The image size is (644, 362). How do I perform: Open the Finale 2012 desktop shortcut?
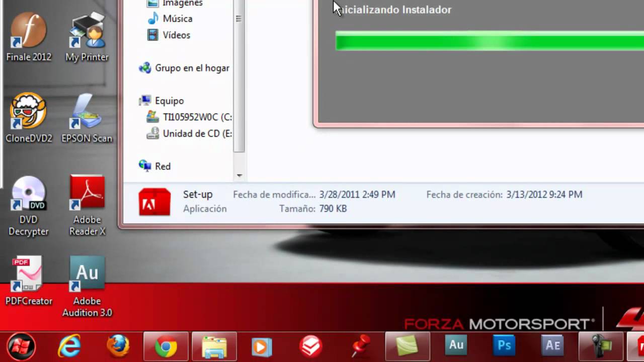tap(29, 36)
